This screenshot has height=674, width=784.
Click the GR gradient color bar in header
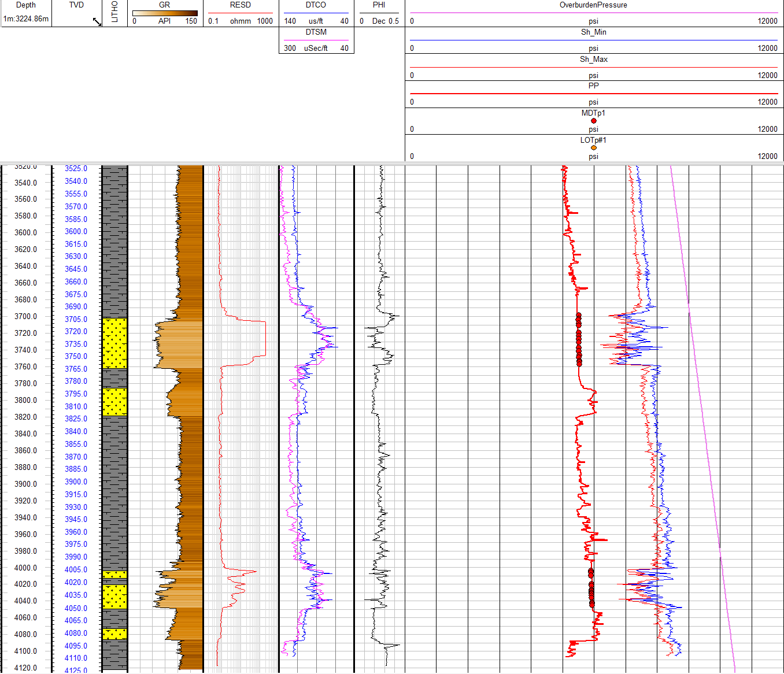click(165, 13)
